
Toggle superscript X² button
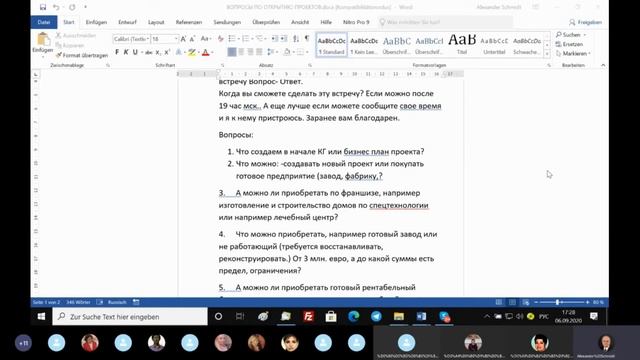pos(167,52)
